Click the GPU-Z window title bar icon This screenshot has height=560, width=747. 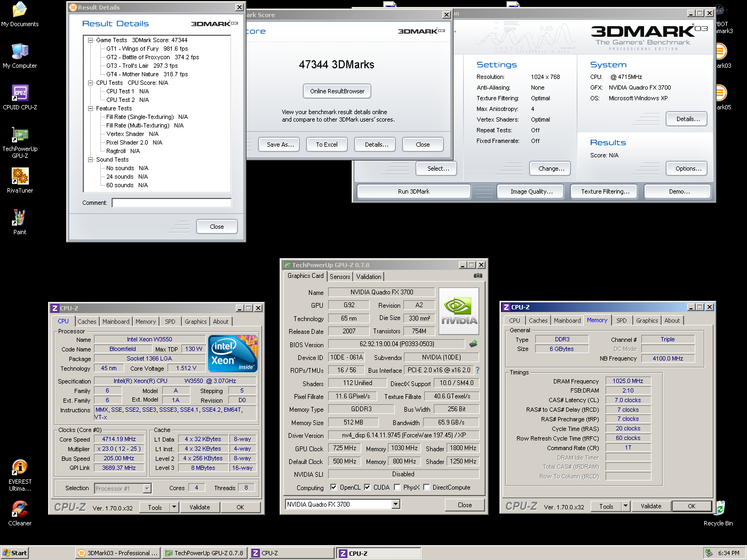click(x=287, y=265)
